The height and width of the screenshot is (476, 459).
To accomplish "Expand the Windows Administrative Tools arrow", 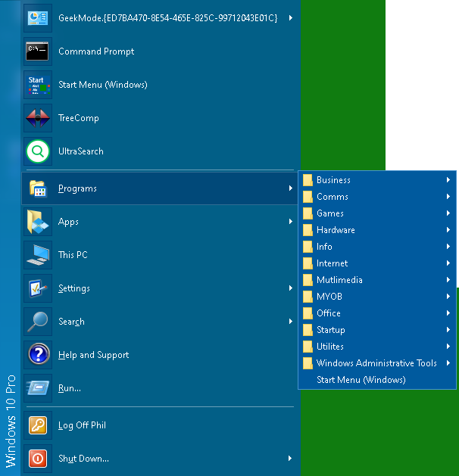I will [x=448, y=363].
